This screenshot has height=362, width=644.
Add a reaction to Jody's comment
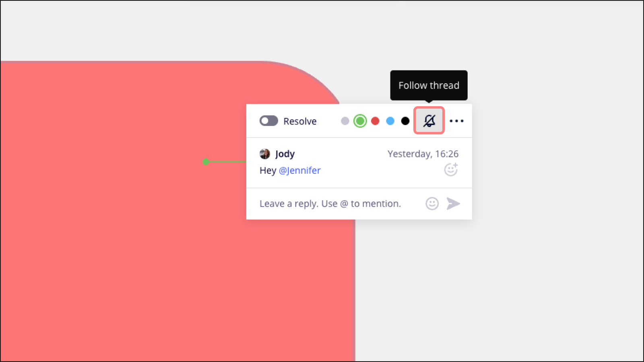[x=451, y=170]
